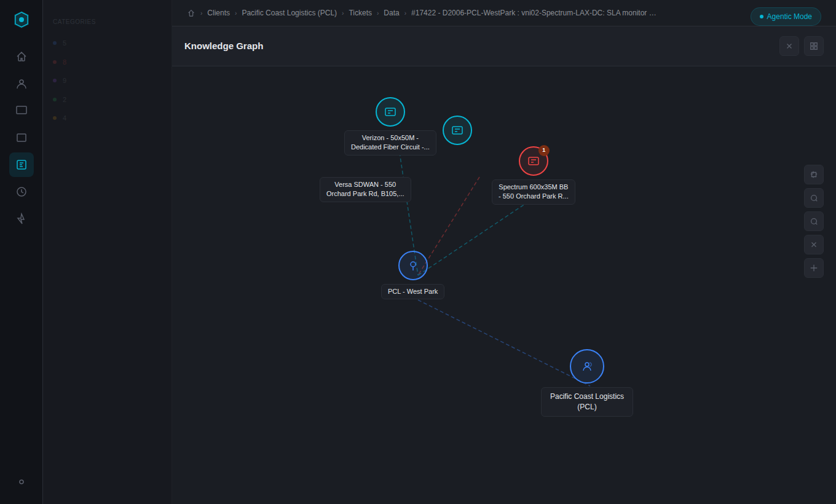
Task: Select the lightning automation icon in the sidebar
Action: click(22, 218)
